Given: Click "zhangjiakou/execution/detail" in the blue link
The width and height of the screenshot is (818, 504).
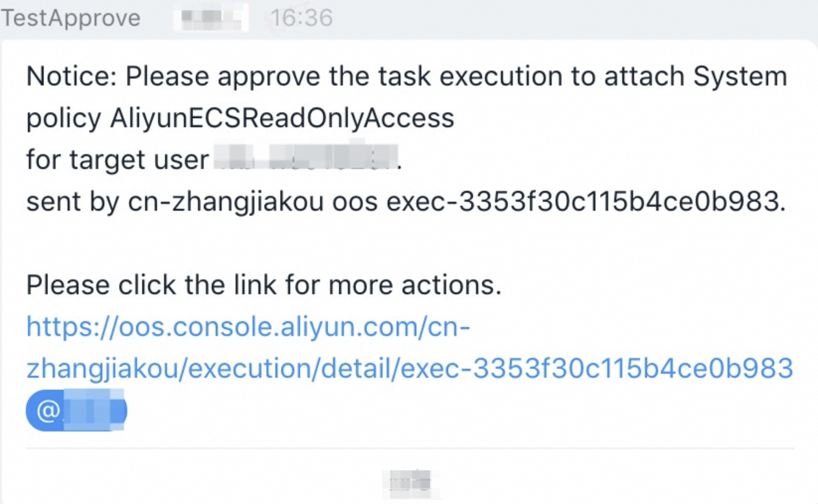Looking at the screenshot, I should [x=210, y=369].
